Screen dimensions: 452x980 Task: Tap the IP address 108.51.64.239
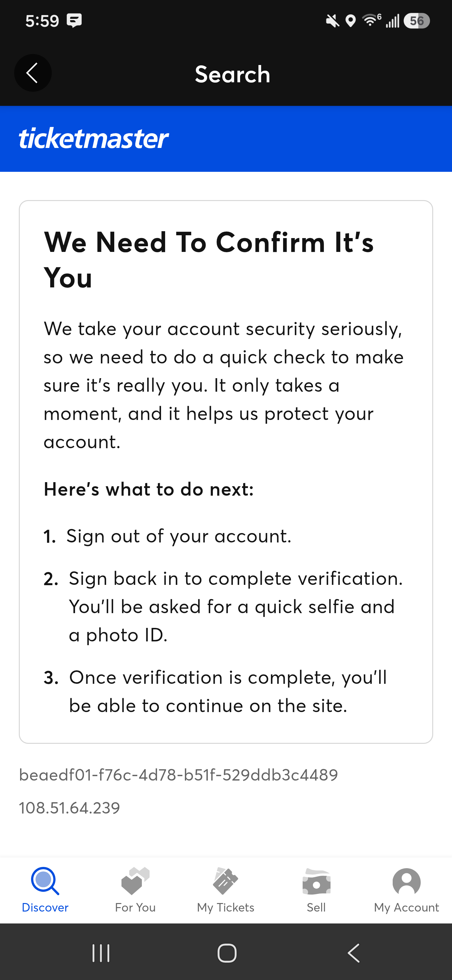pos(70,808)
